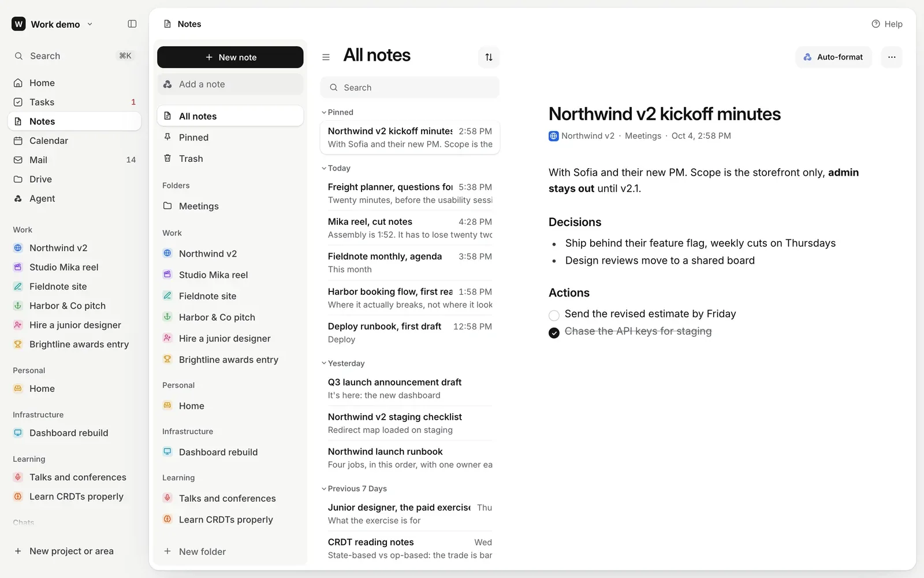Viewport: 924px width, 578px height.
Task: Click the hamburger list icon beside All notes
Action: click(326, 57)
